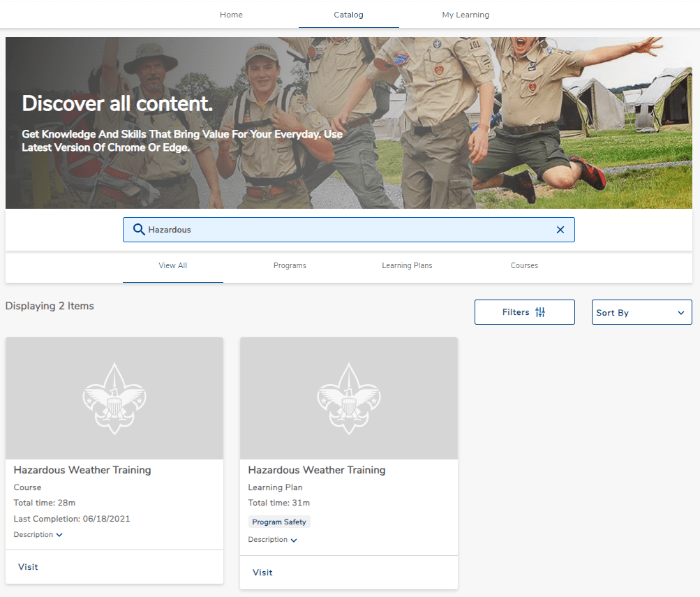This screenshot has width=700, height=597.
Task: Clear the search with the X icon
Action: click(560, 230)
